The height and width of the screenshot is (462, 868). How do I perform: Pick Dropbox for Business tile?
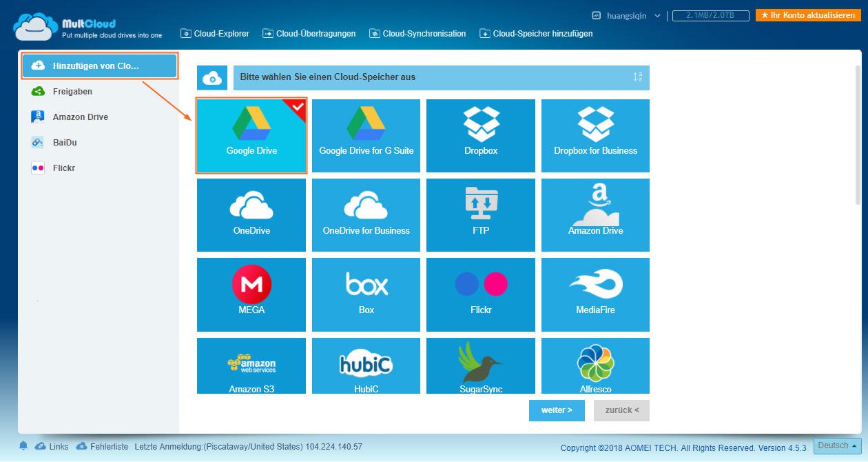pos(595,136)
